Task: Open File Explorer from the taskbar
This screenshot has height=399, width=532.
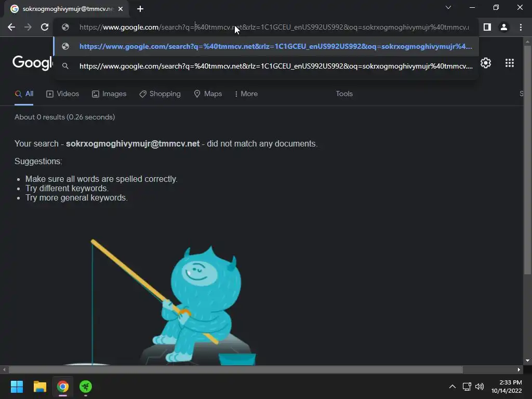Action: tap(39, 387)
